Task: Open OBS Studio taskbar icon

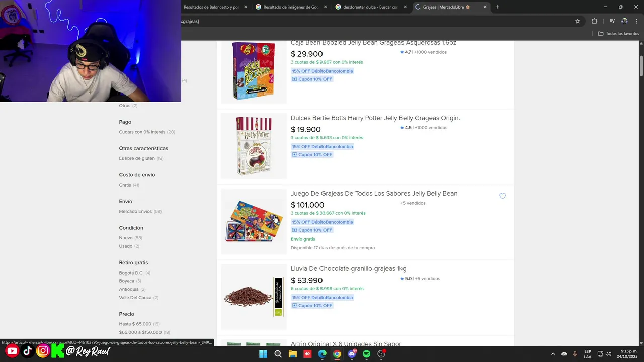Action: pos(381,354)
